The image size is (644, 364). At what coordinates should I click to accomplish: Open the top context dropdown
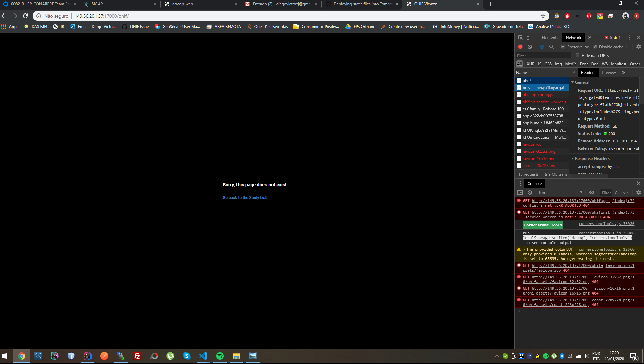click(x=560, y=192)
